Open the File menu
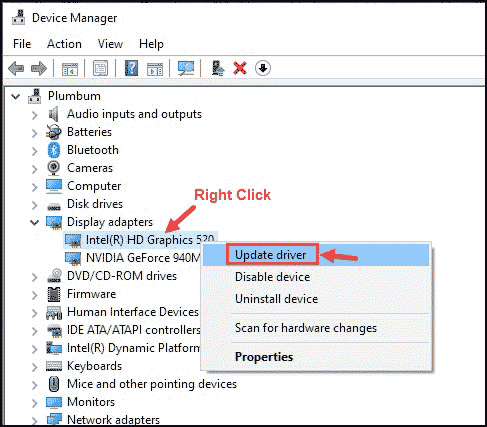The width and height of the screenshot is (487, 427). click(x=22, y=44)
